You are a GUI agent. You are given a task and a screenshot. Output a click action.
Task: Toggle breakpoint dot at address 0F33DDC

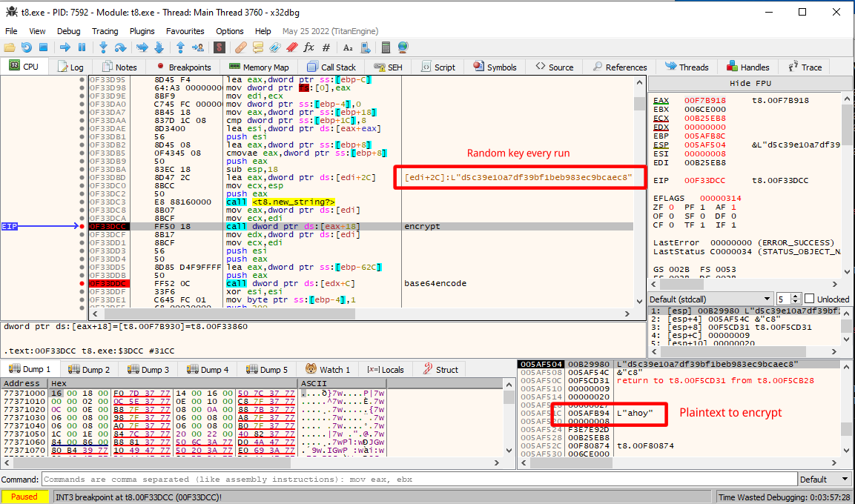point(82,284)
